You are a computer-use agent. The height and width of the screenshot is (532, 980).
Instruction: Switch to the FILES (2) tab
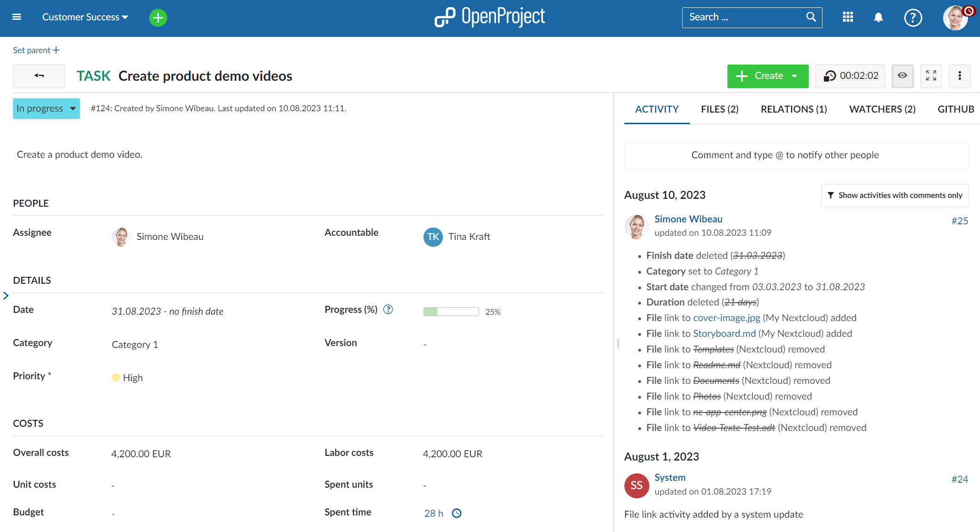click(720, 109)
